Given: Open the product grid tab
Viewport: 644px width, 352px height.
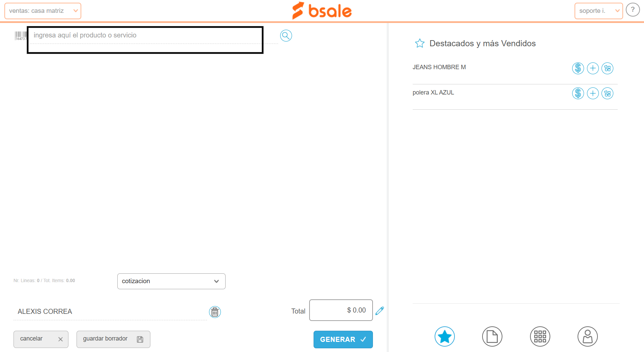Looking at the screenshot, I should (x=540, y=336).
